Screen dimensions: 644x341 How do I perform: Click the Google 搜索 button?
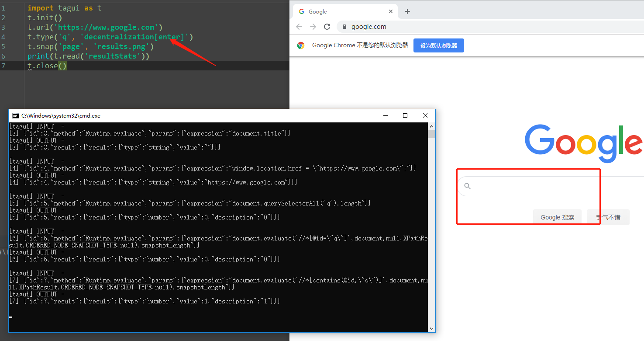[557, 217]
